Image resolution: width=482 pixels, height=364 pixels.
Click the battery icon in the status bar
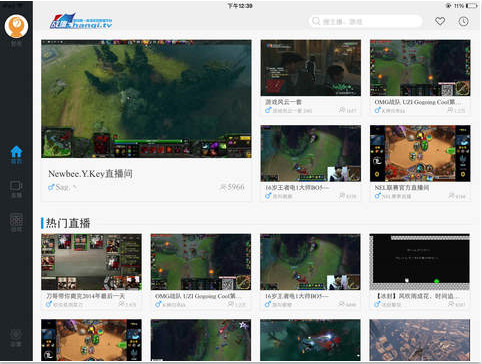[471, 6]
